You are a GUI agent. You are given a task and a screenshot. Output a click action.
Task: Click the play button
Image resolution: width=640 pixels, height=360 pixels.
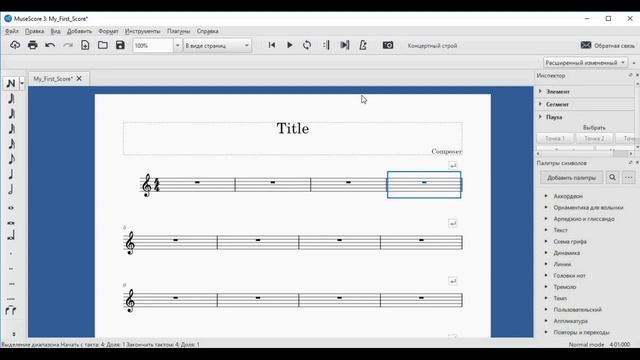tap(289, 45)
